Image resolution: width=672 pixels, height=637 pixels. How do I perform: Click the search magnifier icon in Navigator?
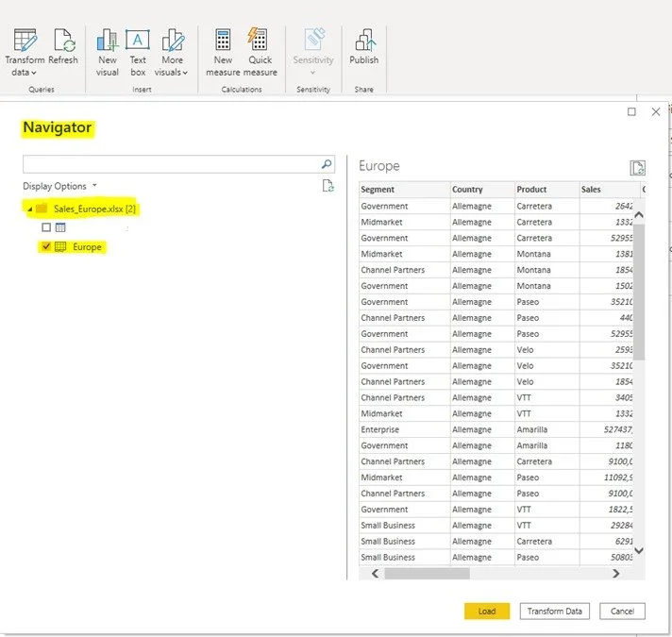327,164
